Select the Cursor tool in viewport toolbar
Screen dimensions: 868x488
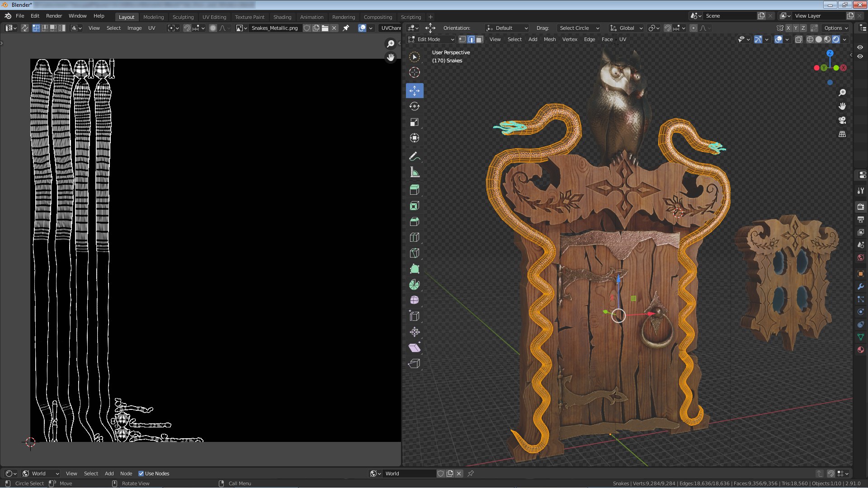[414, 72]
